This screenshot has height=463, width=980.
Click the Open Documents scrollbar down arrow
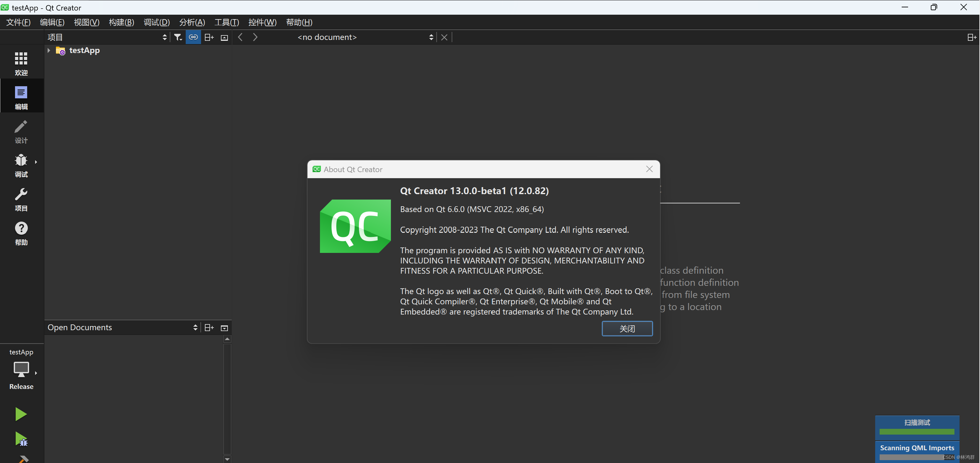pos(227,459)
